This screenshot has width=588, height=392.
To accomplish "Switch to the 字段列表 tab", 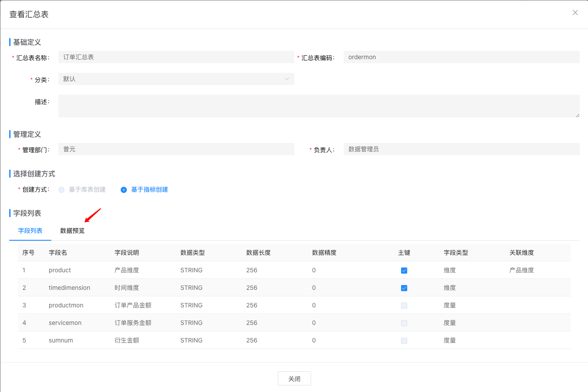I will tap(30, 231).
